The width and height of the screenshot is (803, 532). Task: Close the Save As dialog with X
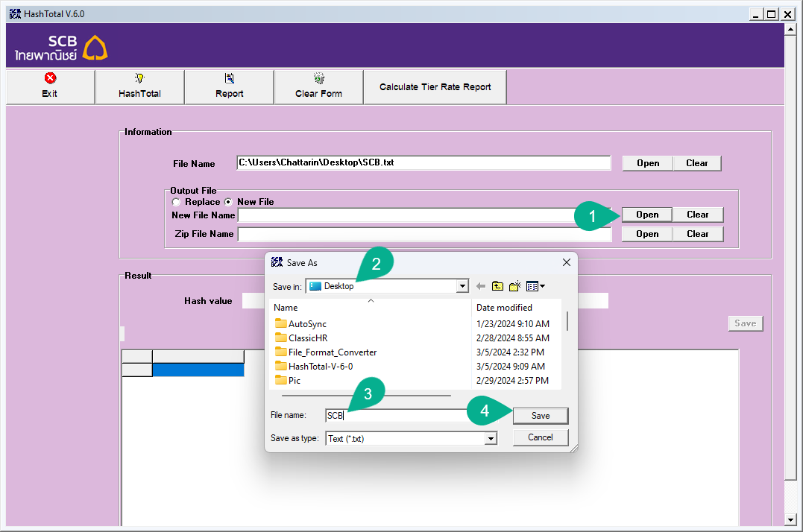tap(567, 262)
